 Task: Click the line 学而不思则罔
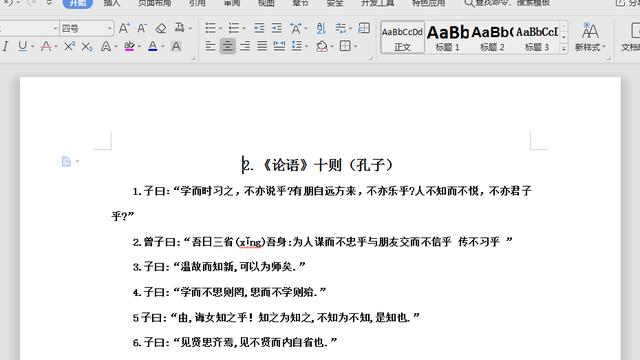pos(212,292)
